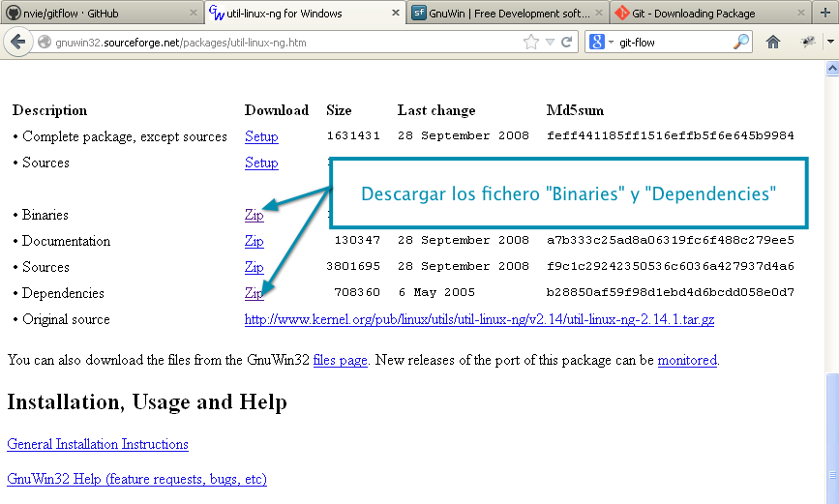This screenshot has width=839, height=504.
Task: Go to the browser Home page icon
Action: tap(772, 42)
